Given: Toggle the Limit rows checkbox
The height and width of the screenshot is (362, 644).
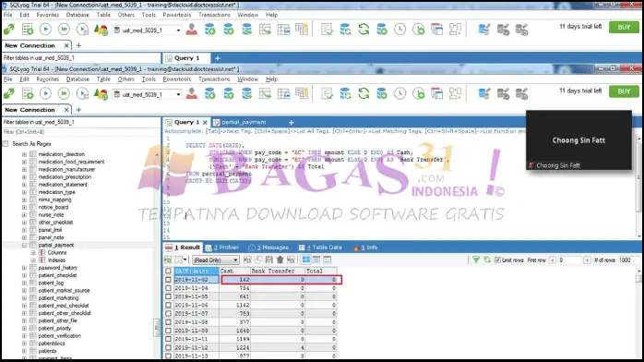Looking at the screenshot, I should coord(498,260).
